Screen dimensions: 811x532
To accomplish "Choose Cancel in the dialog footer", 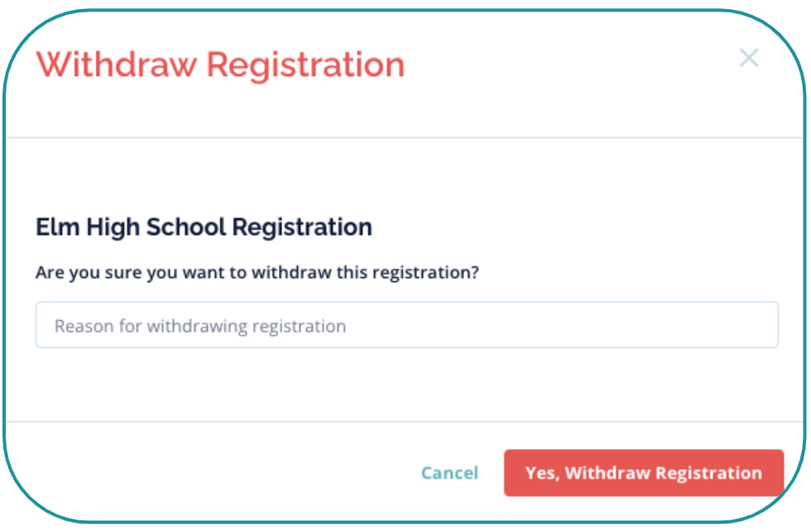I will pyautogui.click(x=449, y=473).
